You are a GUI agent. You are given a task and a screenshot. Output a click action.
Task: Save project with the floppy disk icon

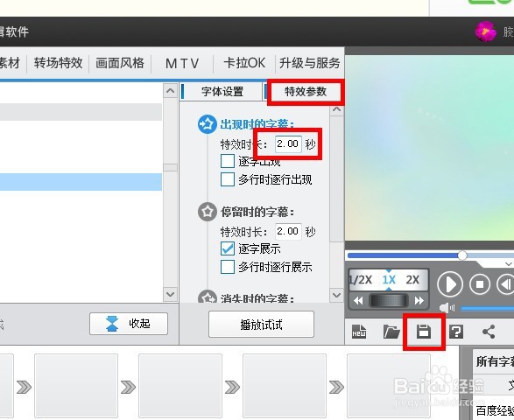[424, 332]
